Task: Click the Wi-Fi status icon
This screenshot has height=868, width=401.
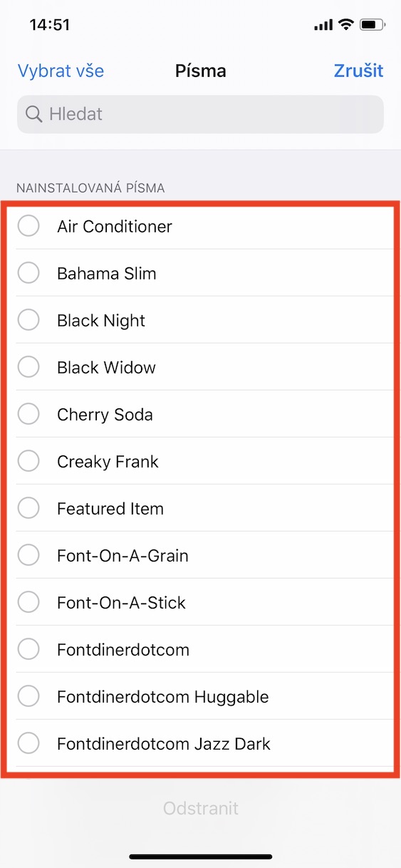Action: pos(346,25)
